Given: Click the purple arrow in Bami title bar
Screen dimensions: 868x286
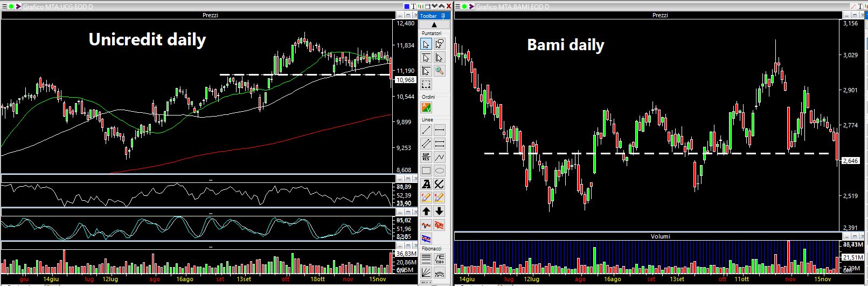Looking at the screenshot, I should pos(471,6).
